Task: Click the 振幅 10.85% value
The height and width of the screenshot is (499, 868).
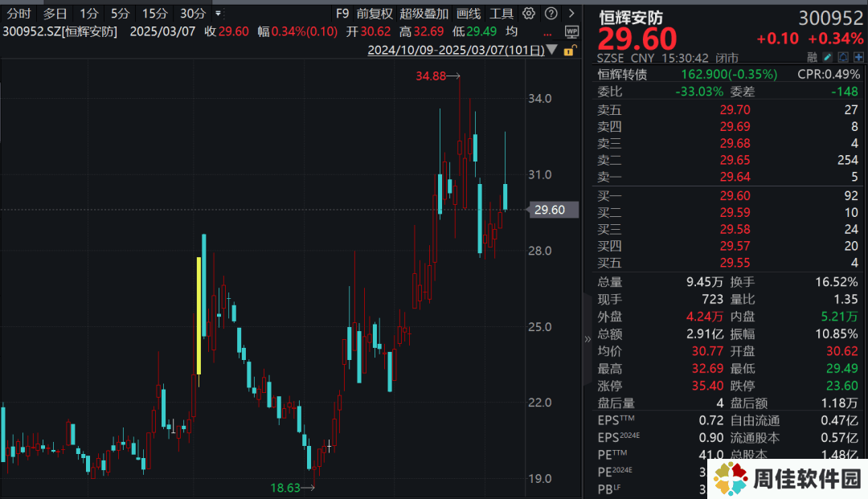Action: tap(837, 334)
